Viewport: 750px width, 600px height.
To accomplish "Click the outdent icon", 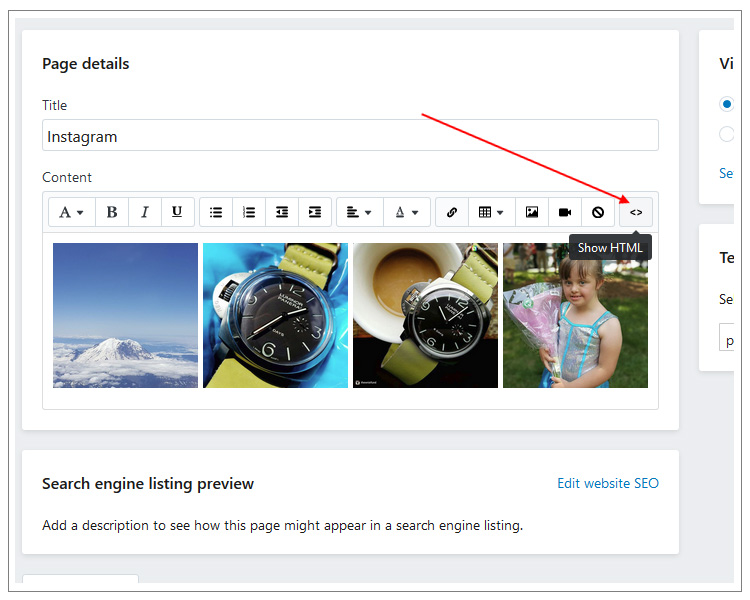I will (282, 212).
